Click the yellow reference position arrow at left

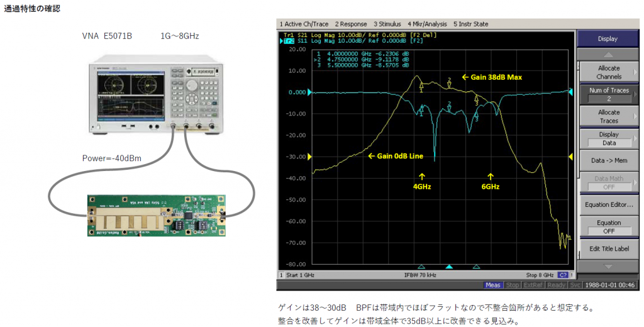309,157
